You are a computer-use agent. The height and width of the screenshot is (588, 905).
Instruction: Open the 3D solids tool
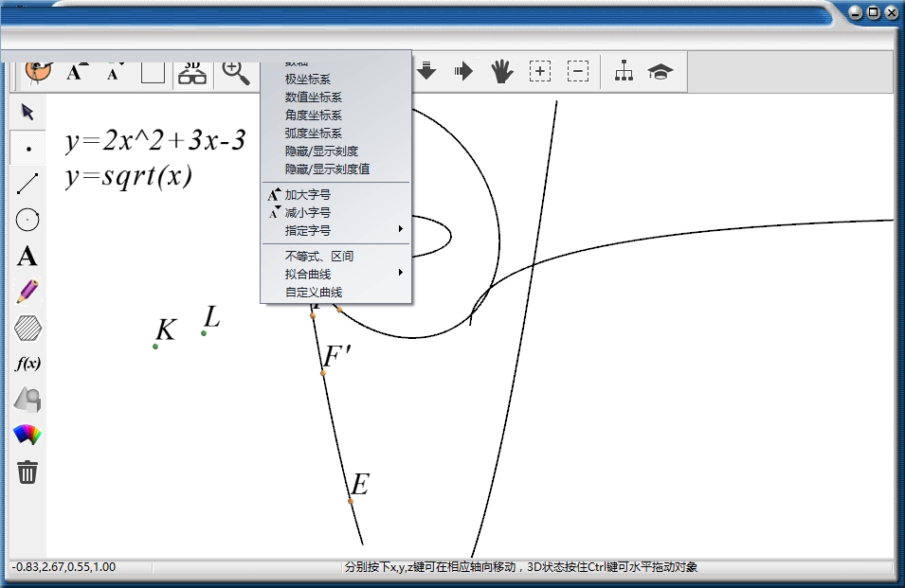click(x=27, y=400)
